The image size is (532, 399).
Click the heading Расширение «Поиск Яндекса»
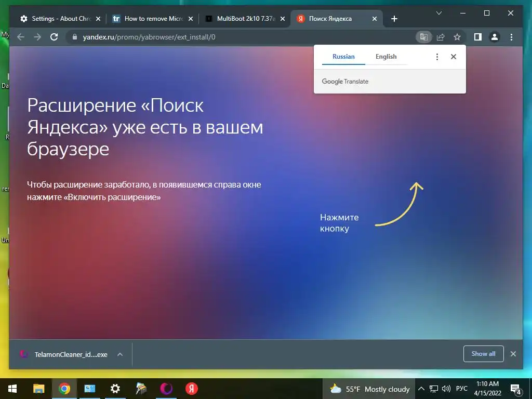pyautogui.click(x=145, y=127)
